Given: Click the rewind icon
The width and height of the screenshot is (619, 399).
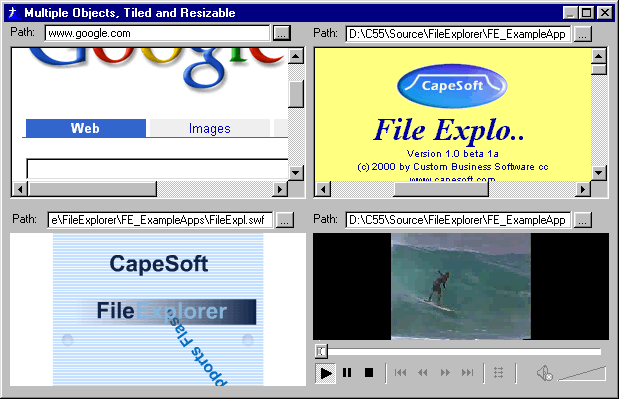Looking at the screenshot, I should pyautogui.click(x=423, y=373).
